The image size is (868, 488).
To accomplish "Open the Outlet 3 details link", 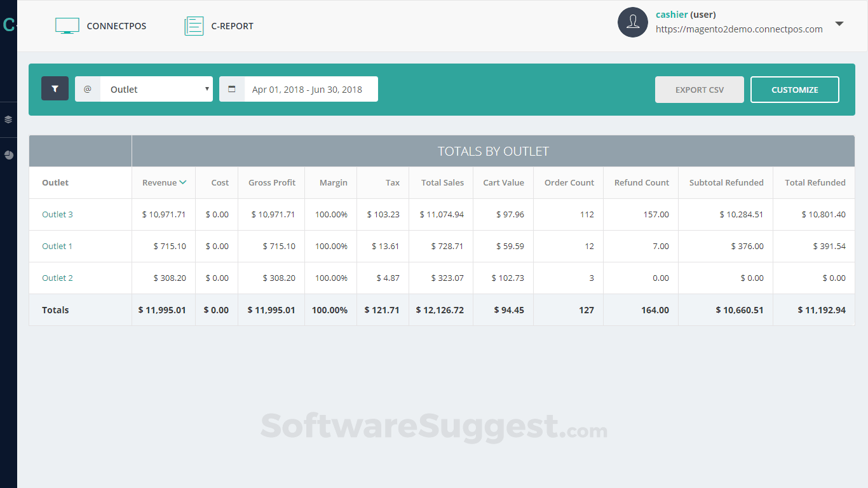I will pos(57,214).
